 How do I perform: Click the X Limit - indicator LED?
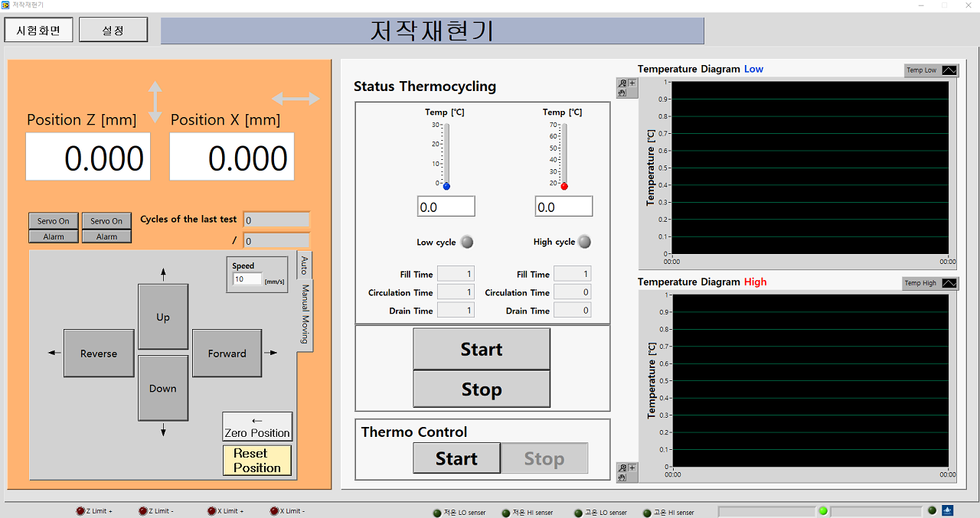[x=274, y=511]
